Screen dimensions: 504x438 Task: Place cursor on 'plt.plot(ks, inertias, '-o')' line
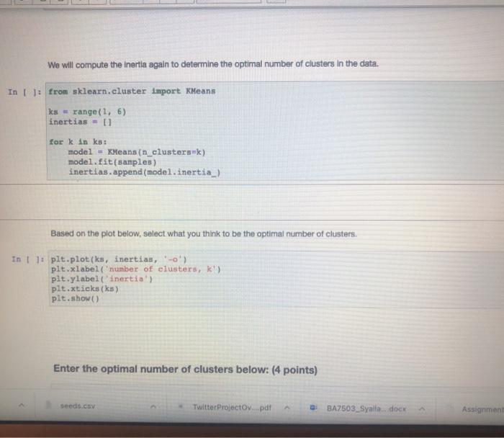[x=119, y=259]
